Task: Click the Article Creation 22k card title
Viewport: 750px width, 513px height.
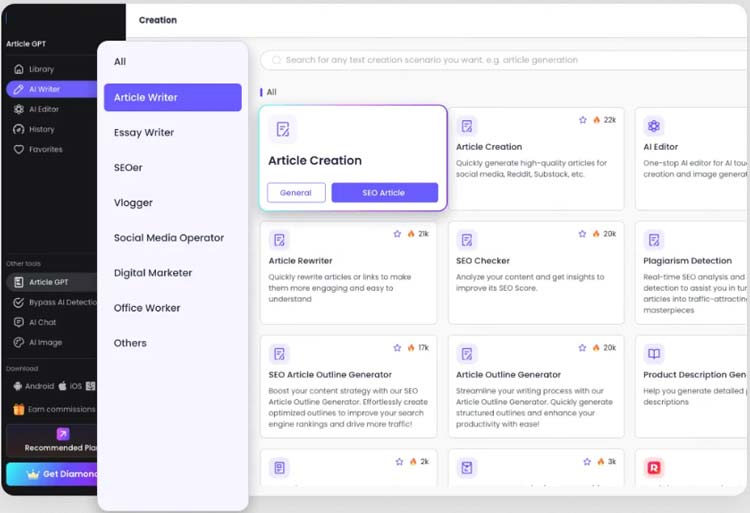Action: click(x=489, y=147)
